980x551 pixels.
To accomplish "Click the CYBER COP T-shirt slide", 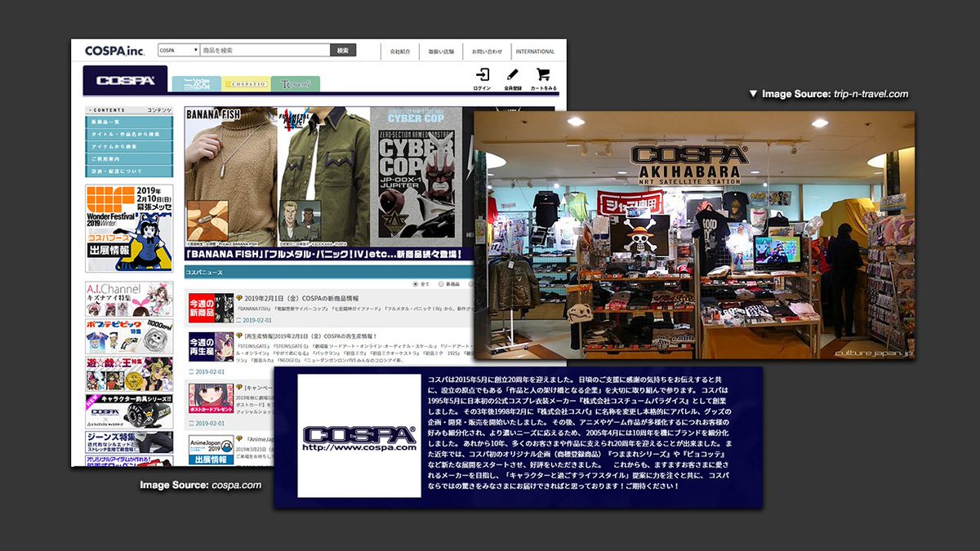I will pyautogui.click(x=416, y=175).
